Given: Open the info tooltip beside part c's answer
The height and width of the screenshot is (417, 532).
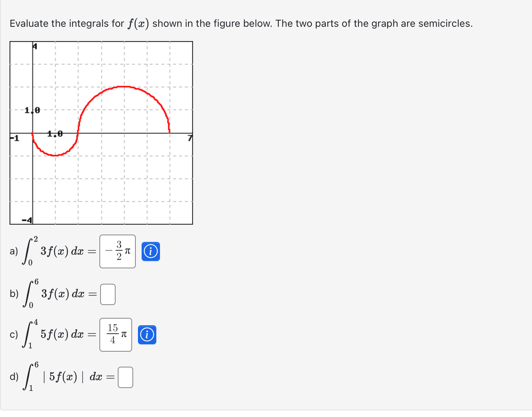Looking at the screenshot, I should pyautogui.click(x=147, y=335).
